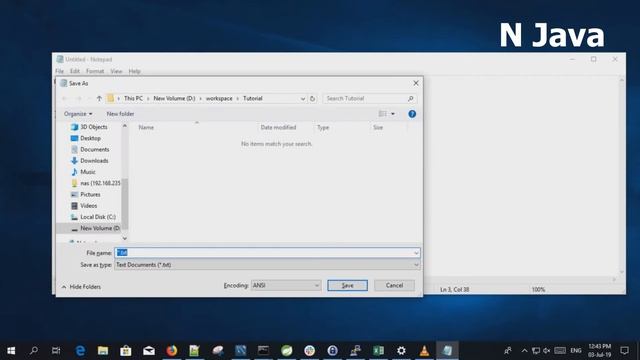The width and height of the screenshot is (640, 360).
Task: Click the Up one level arrow
Action: point(99,98)
